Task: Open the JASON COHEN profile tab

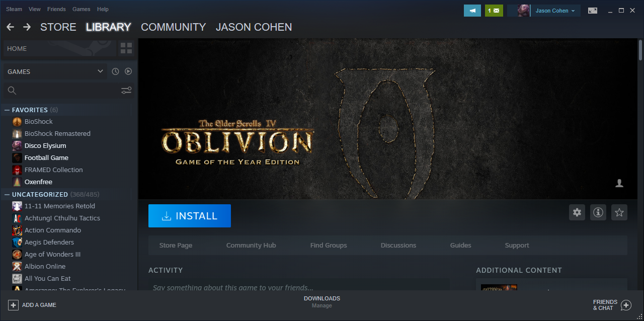Action: click(254, 27)
